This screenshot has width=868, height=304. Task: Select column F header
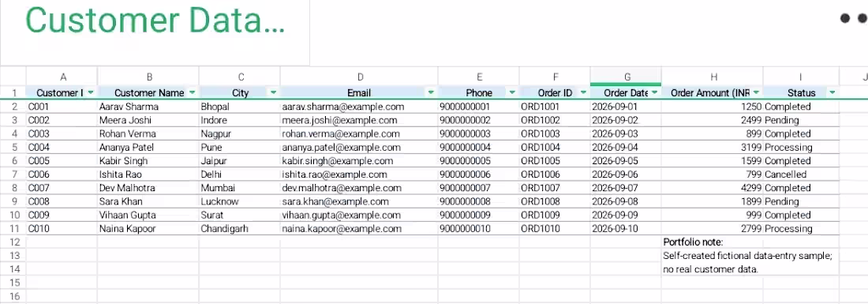pos(555,77)
